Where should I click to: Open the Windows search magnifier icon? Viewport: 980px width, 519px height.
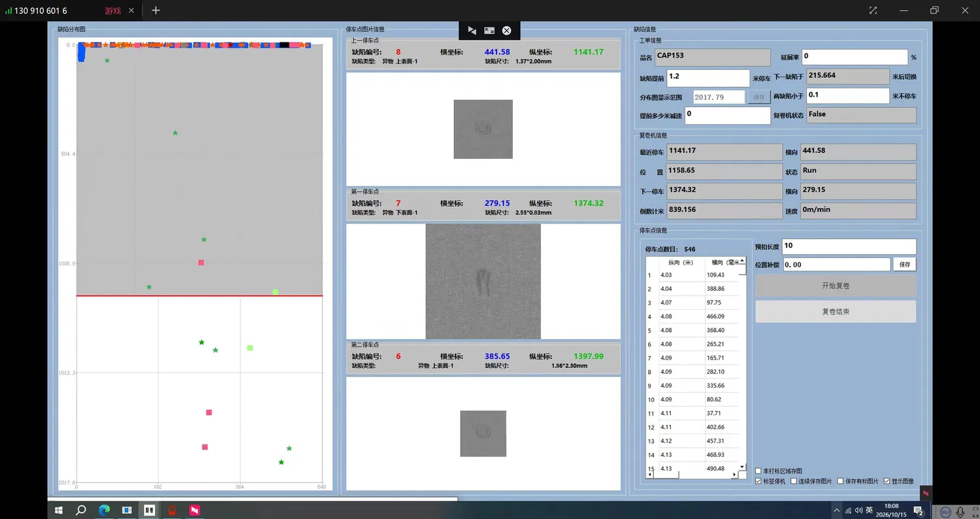point(81,510)
